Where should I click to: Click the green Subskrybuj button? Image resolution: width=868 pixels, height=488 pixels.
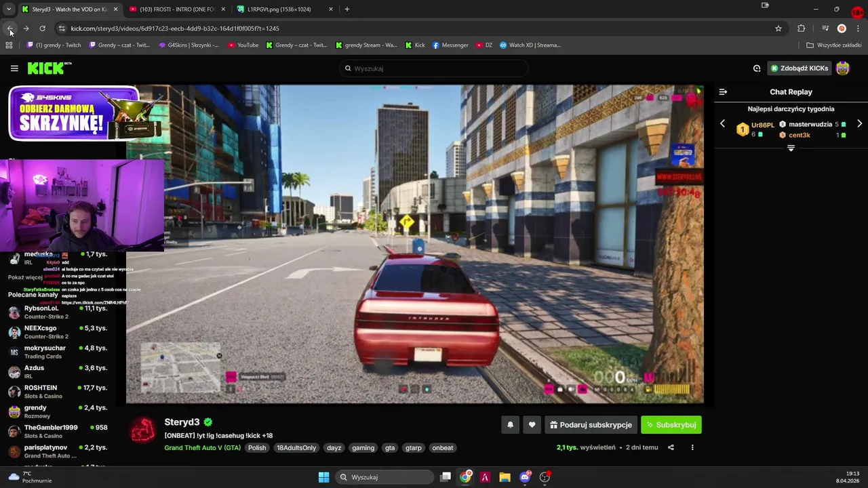[671, 425]
